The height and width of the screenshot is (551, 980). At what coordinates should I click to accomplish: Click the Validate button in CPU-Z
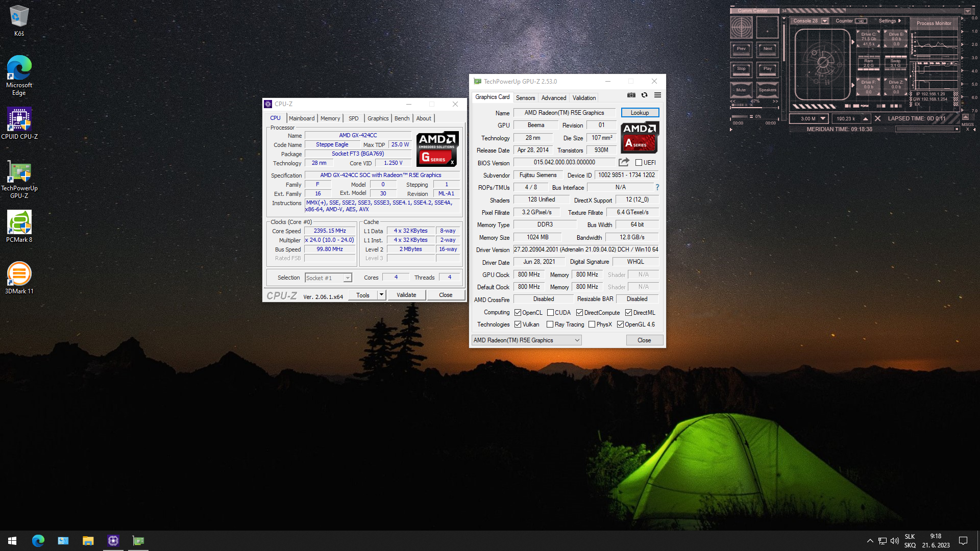[x=406, y=295]
